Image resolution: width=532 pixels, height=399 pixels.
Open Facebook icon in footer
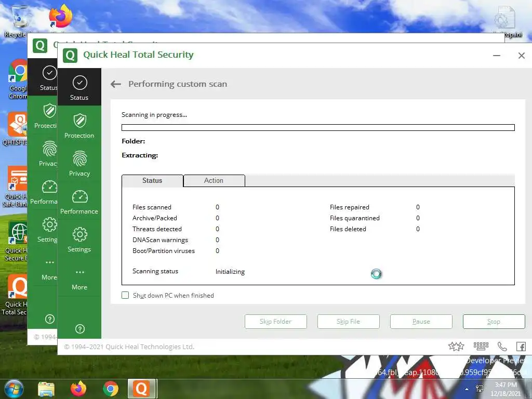(x=521, y=347)
